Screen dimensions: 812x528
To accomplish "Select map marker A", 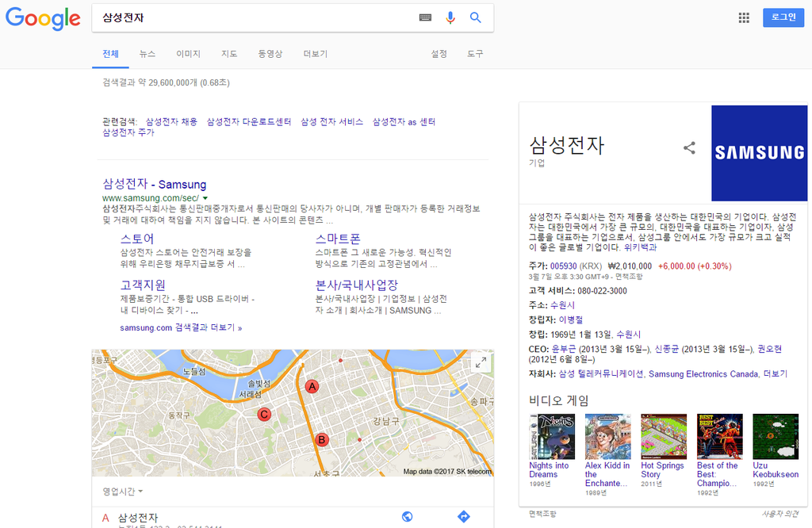I will coord(312,386).
